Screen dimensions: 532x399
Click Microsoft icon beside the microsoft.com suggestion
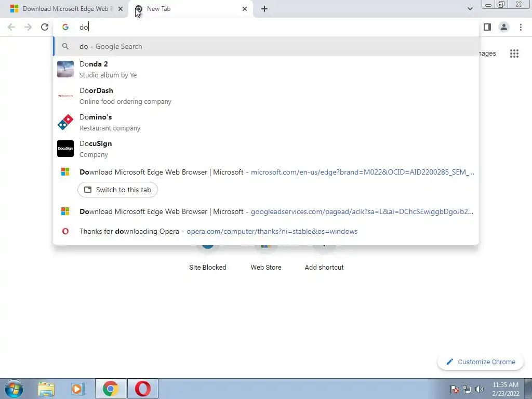(x=65, y=172)
